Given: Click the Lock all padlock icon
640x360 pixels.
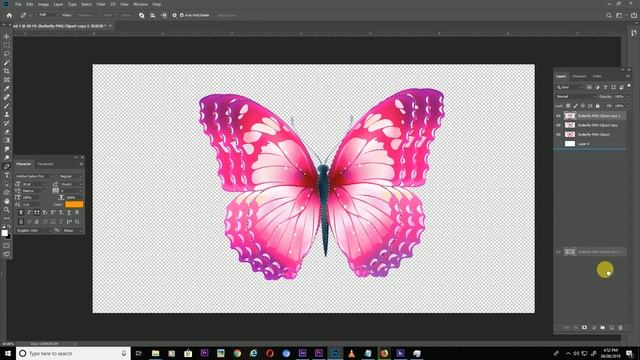Looking at the screenshot, I should 598,106.
